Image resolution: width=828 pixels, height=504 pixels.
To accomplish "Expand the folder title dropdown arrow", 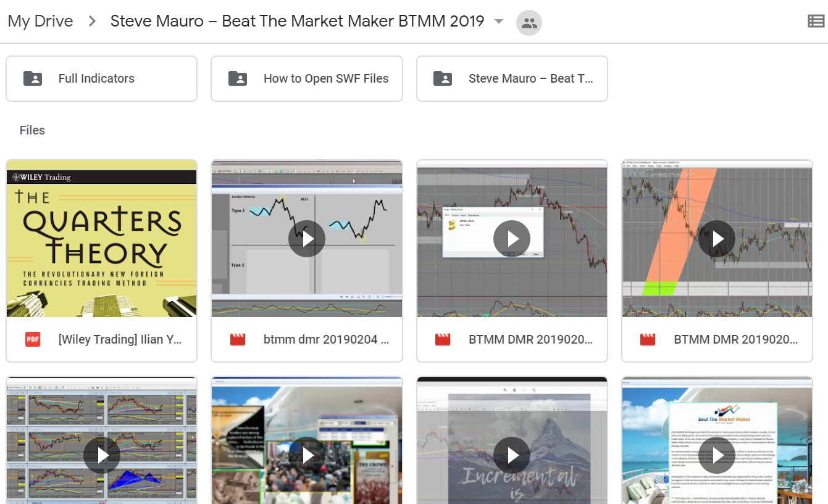I will pyautogui.click(x=499, y=22).
